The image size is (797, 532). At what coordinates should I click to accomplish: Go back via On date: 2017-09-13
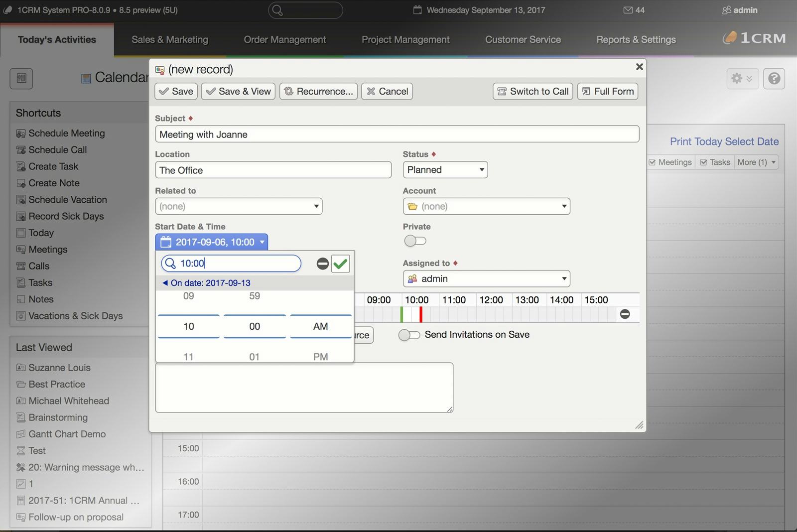(206, 283)
